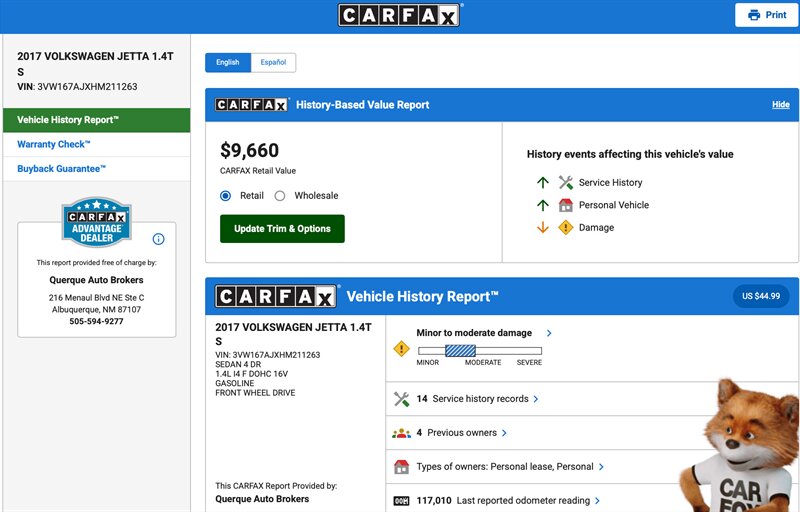The height and width of the screenshot is (512, 800).
Task: Click the CARFAX logo in the top header
Action: 399,15
